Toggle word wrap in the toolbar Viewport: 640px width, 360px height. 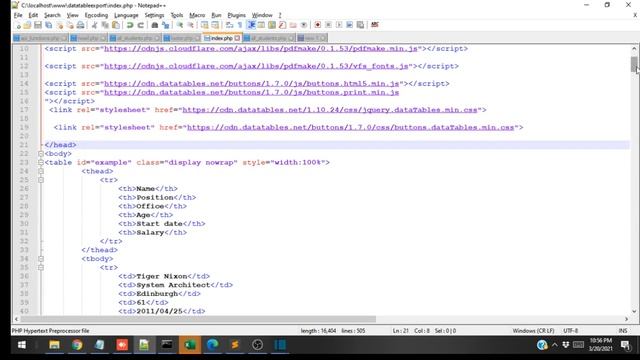pyautogui.click(x=229, y=25)
